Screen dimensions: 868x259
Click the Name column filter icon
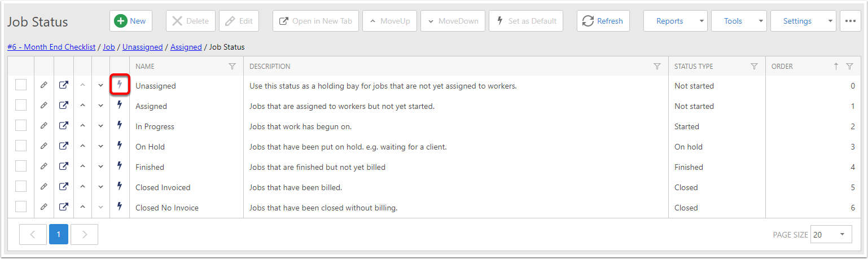point(232,66)
